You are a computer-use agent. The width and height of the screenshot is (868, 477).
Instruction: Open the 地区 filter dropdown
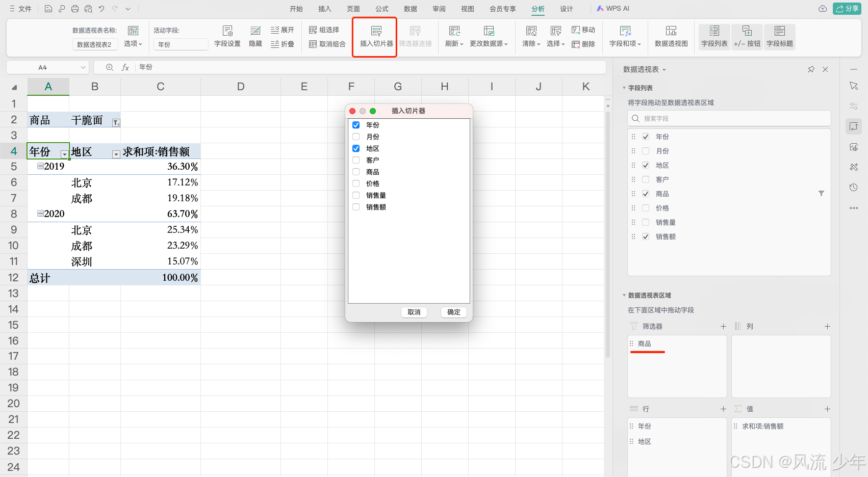point(116,153)
